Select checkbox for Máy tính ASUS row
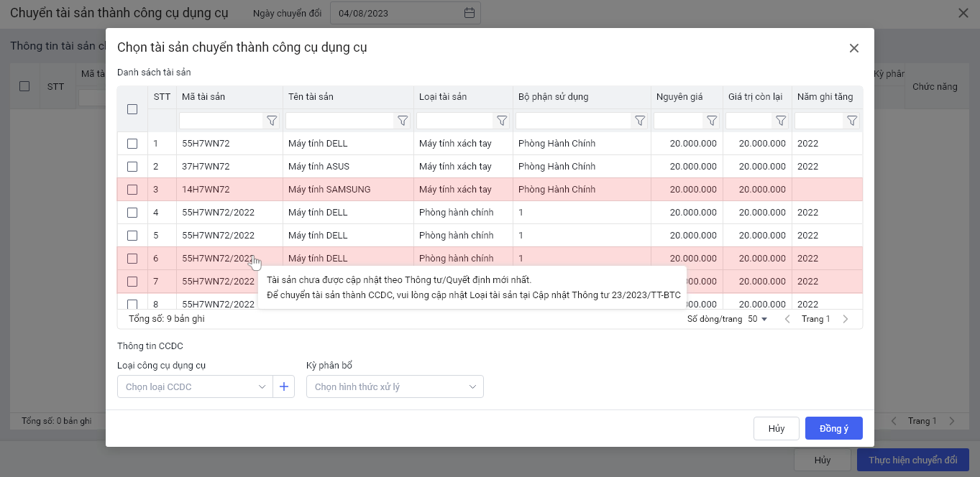 tap(132, 167)
